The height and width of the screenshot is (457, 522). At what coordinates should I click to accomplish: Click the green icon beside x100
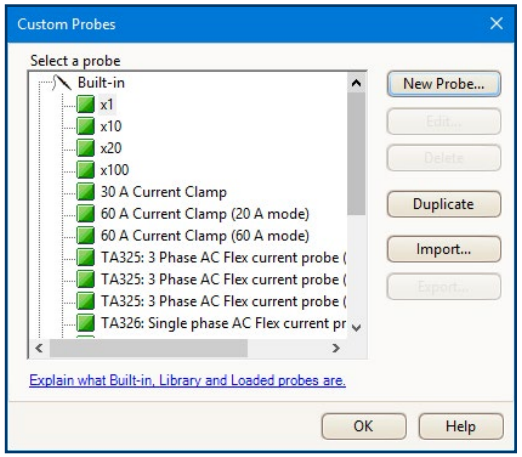(86, 170)
